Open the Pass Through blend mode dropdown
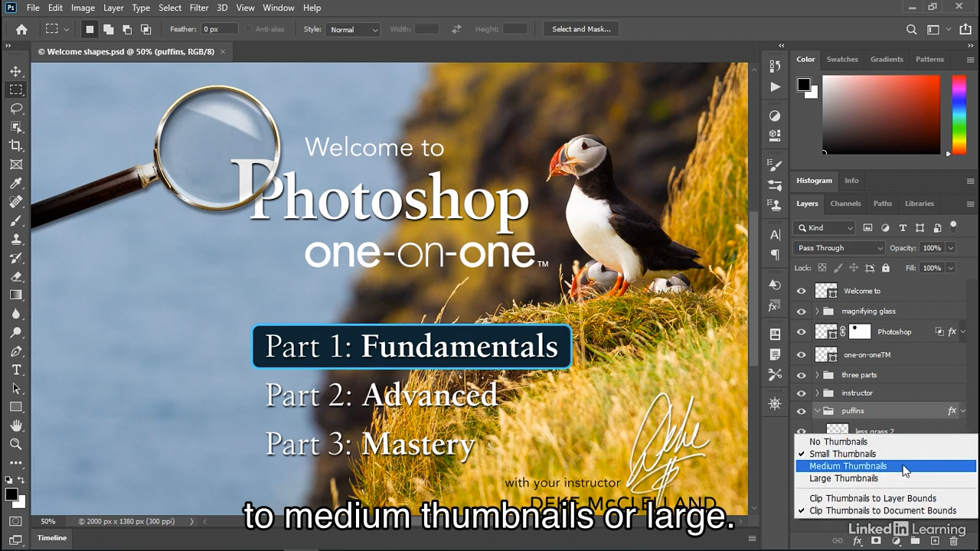Screen dimensions: 980x551 click(839, 248)
